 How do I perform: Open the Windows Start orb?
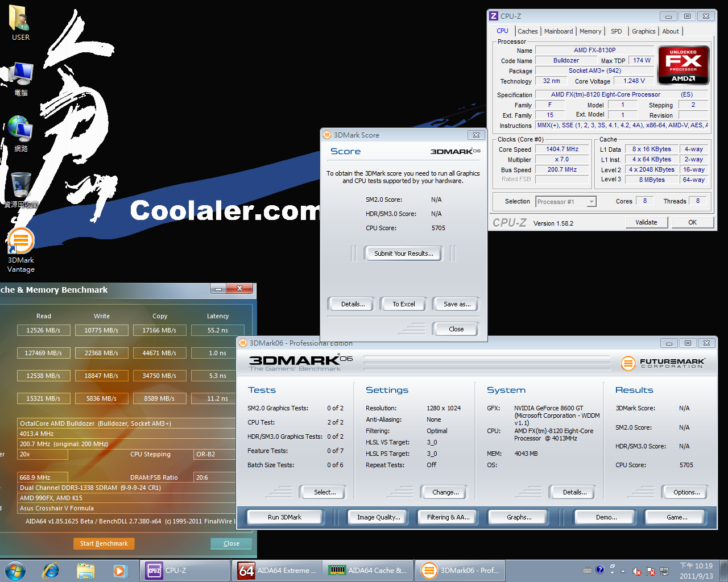[15, 570]
